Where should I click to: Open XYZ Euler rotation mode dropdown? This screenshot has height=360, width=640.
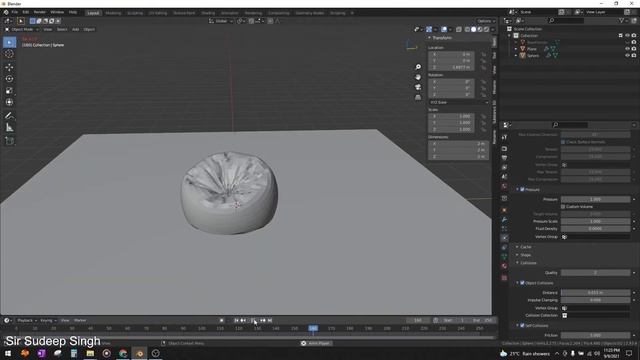458,102
